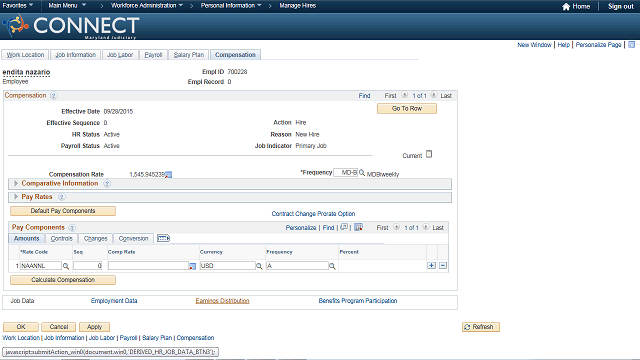
Task: Go to next row in Pay Components
Action: tap(426, 227)
